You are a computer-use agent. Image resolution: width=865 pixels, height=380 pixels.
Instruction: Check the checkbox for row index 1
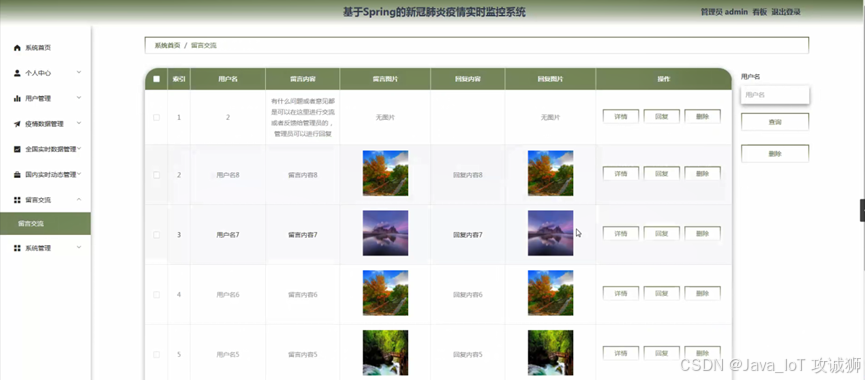click(156, 117)
